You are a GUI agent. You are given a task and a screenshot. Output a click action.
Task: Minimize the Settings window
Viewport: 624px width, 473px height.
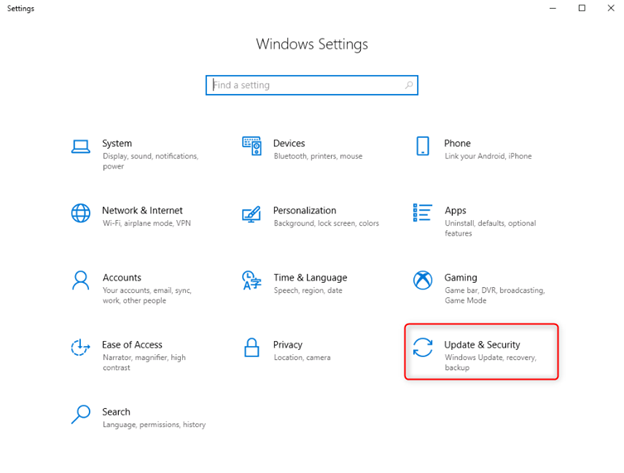point(553,8)
